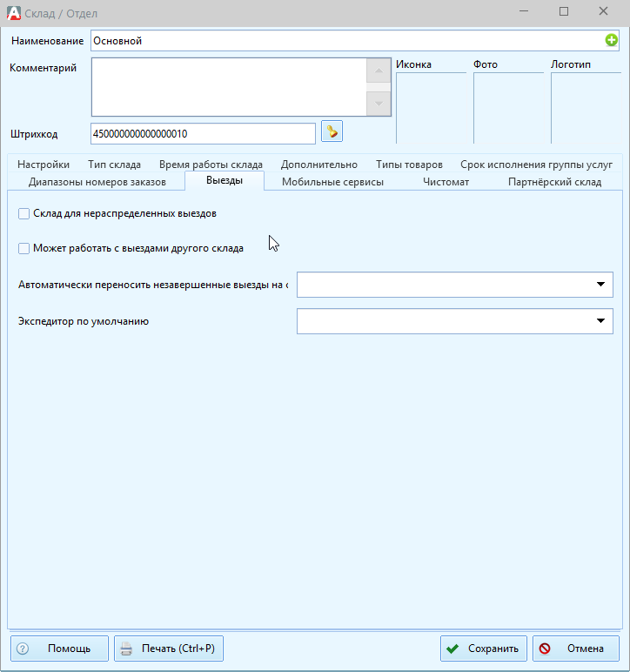Click the barcode generate brush icon

coord(332,131)
